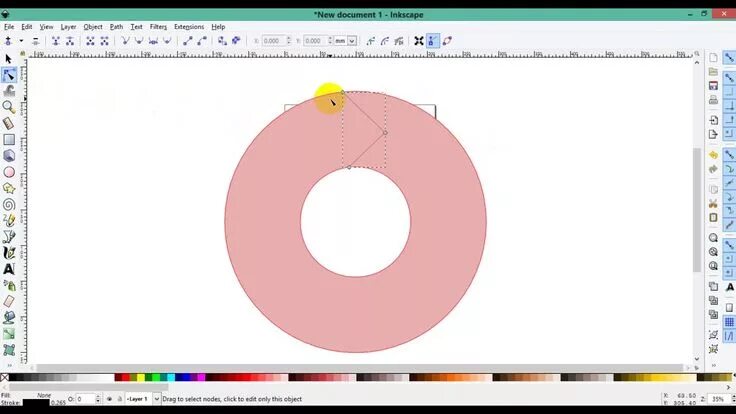
Task: Select the Pencil freehand tool
Action: tap(9, 221)
